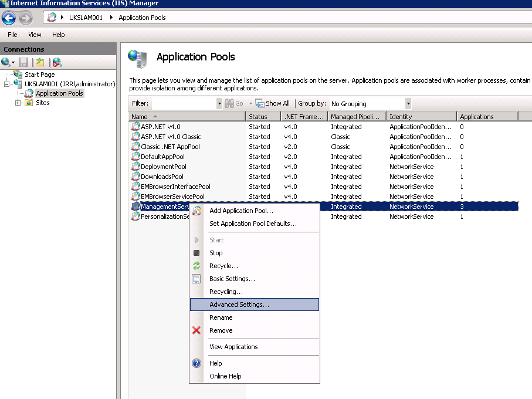The image size is (532, 399).
Task: Choose Online Help from context menu
Action: click(x=255, y=376)
